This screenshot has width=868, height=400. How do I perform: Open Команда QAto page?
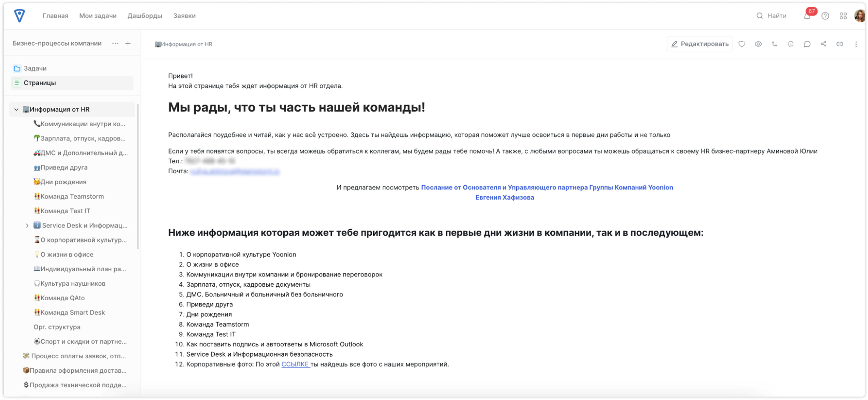59,298
